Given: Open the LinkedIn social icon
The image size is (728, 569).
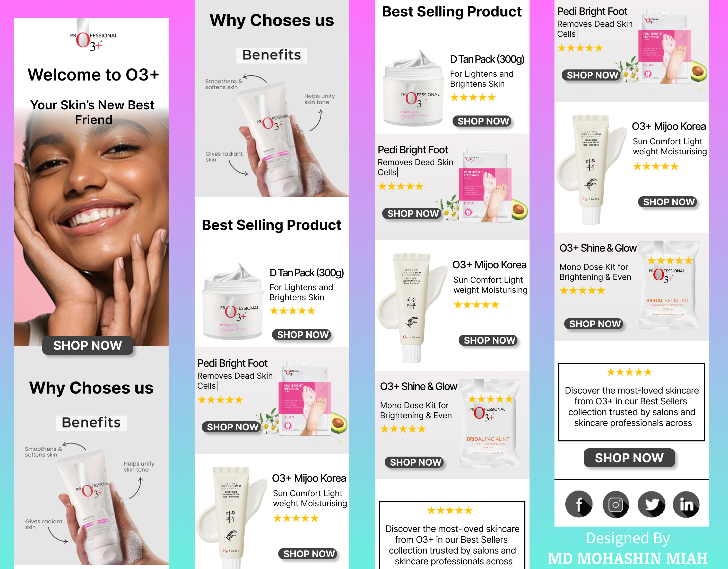Looking at the screenshot, I should click(x=686, y=504).
